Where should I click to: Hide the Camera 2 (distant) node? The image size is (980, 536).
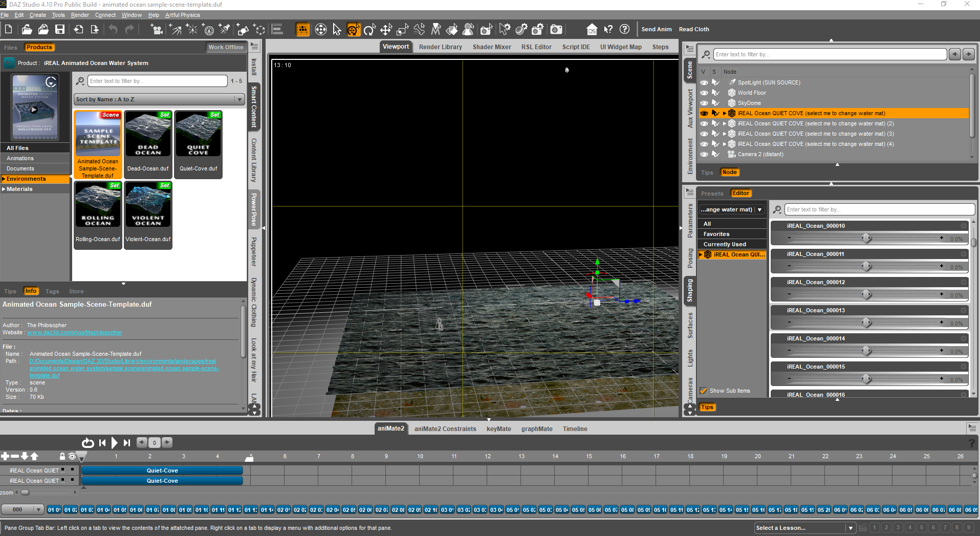[704, 154]
